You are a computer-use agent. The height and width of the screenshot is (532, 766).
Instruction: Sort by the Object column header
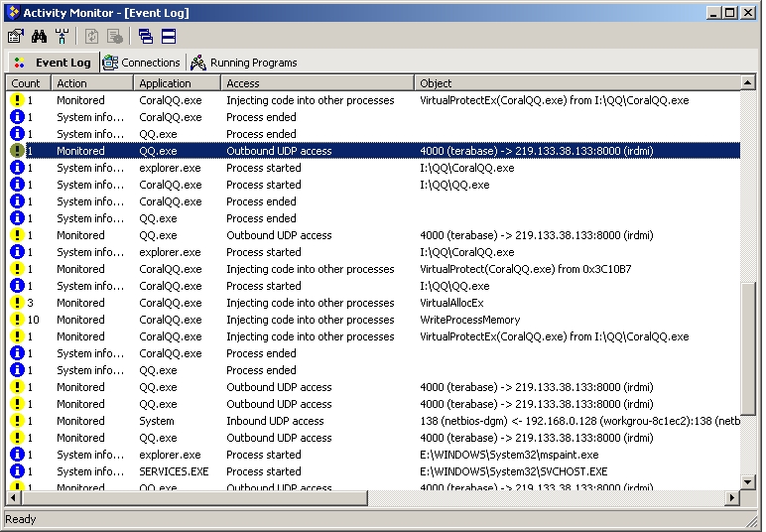[x=577, y=83]
